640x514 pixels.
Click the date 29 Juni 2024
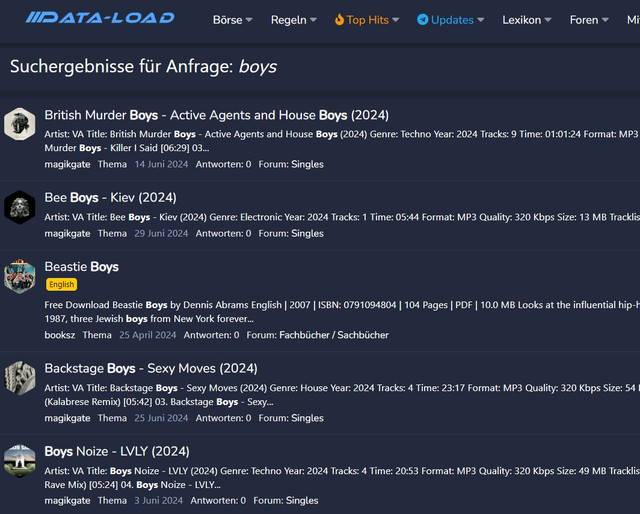coord(161,234)
